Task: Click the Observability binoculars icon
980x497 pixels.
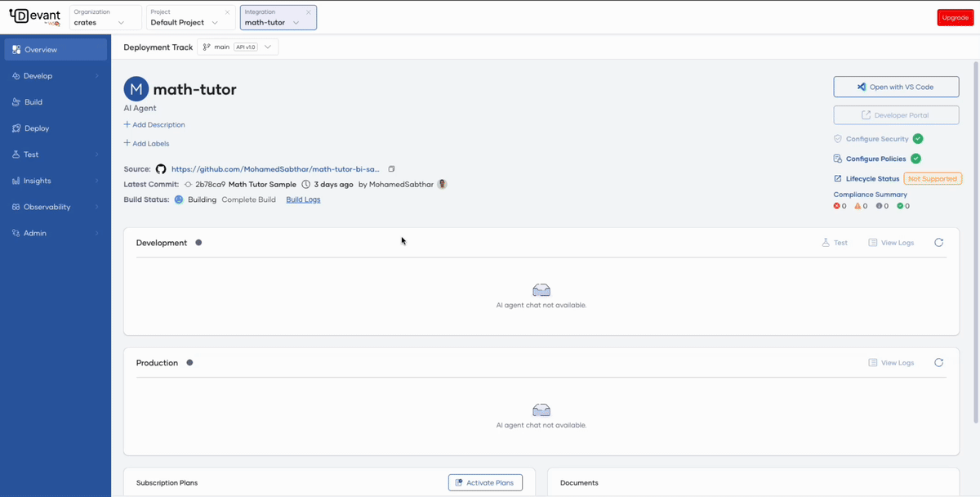Action: (x=16, y=207)
